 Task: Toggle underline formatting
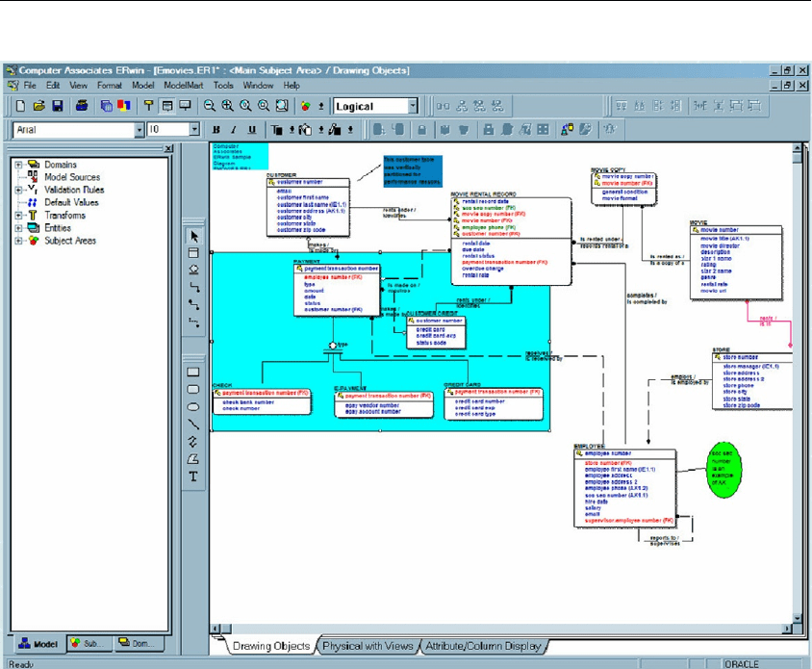pyautogui.click(x=252, y=130)
